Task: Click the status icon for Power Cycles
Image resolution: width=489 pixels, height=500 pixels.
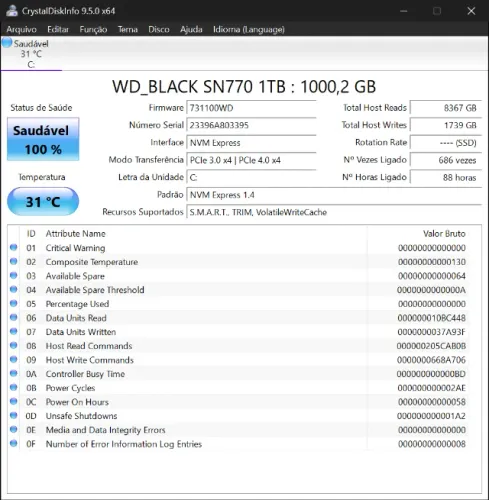Action: [x=14, y=387]
